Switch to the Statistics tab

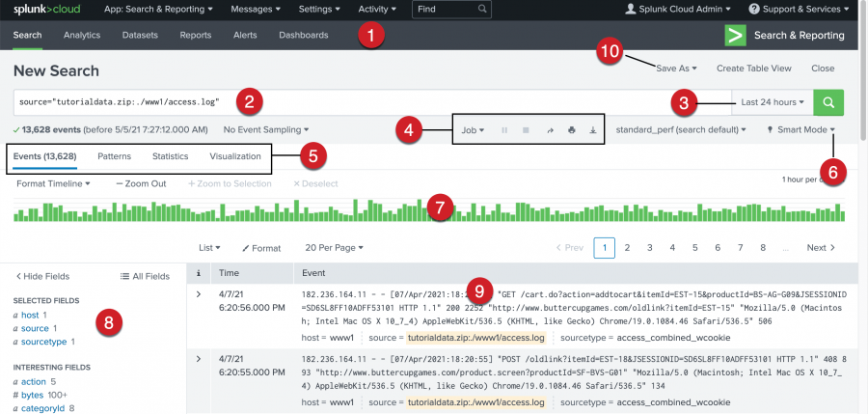tap(170, 156)
